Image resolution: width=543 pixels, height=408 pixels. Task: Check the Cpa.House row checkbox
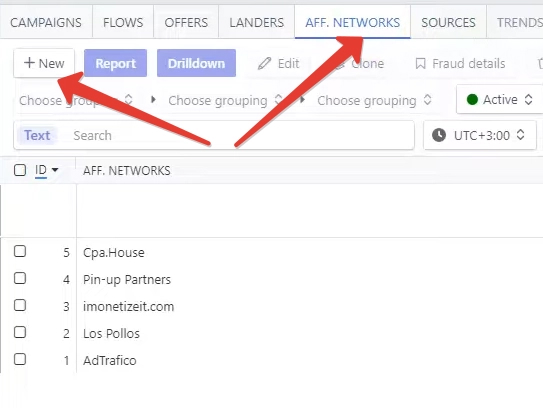[20, 251]
